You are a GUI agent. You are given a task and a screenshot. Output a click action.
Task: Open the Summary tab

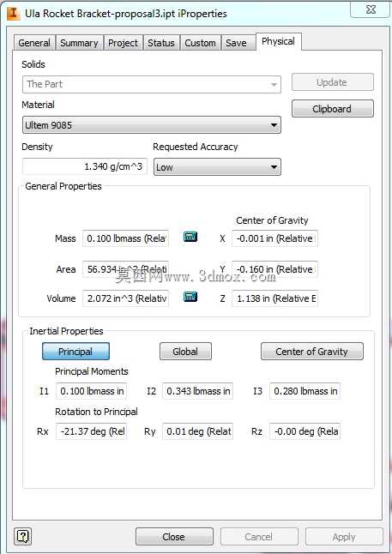pyautogui.click(x=79, y=43)
